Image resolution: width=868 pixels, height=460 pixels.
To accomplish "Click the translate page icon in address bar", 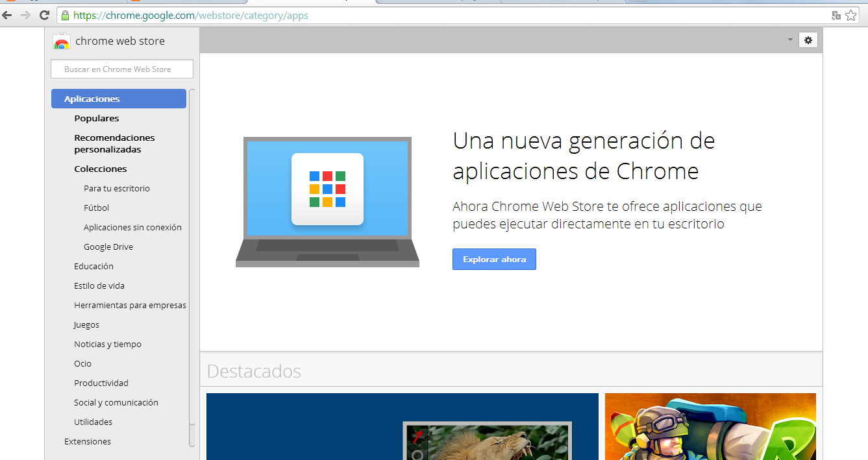I will (x=837, y=15).
